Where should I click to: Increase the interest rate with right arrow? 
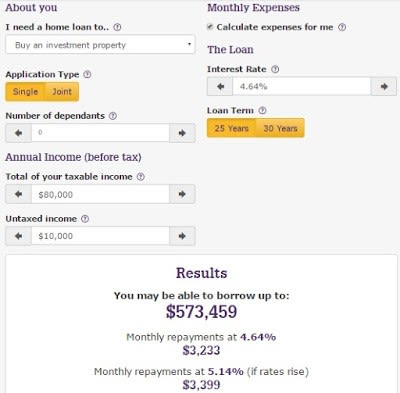point(384,87)
